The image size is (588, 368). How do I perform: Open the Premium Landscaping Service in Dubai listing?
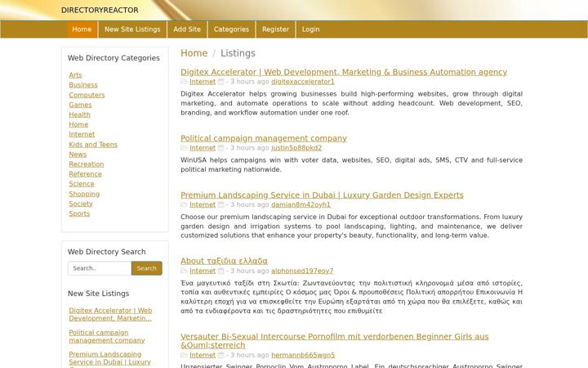[x=322, y=195]
